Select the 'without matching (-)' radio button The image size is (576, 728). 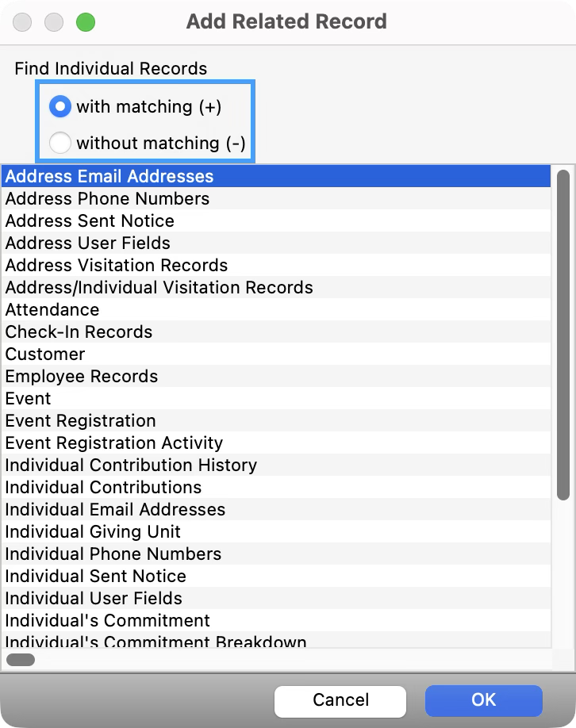click(60, 143)
